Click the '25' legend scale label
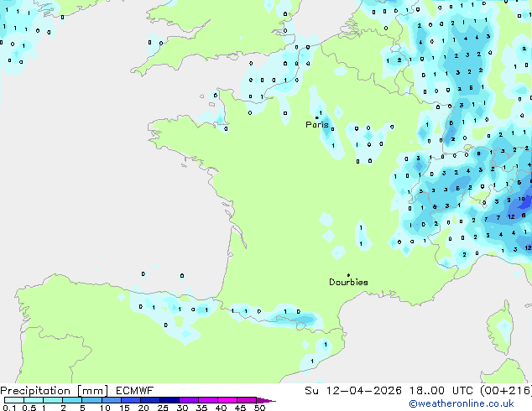 [x=163, y=408]
